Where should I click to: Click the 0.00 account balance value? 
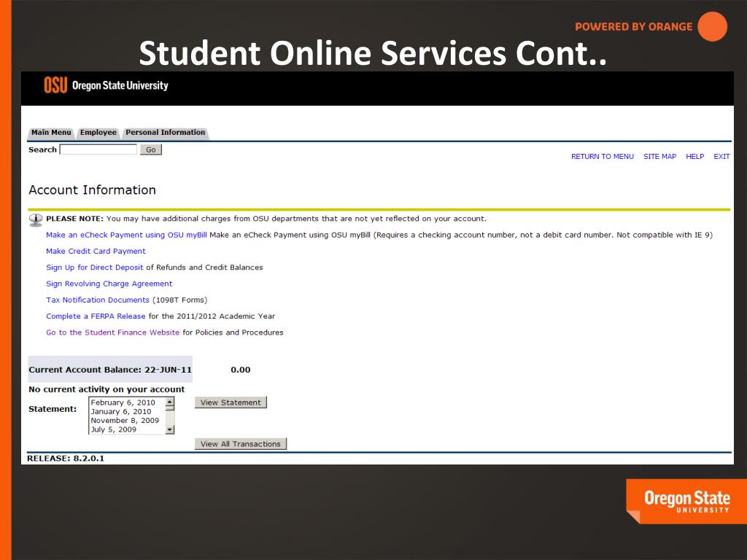tap(241, 370)
